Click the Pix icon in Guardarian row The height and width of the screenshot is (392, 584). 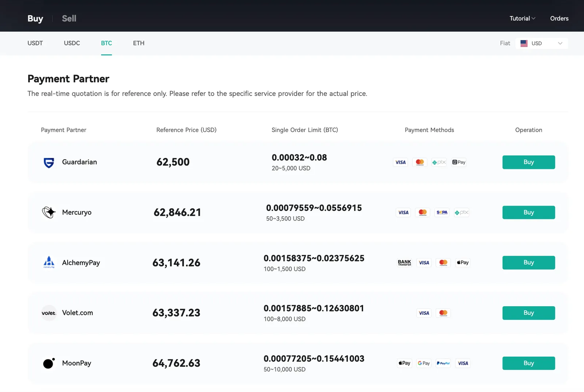(439, 162)
